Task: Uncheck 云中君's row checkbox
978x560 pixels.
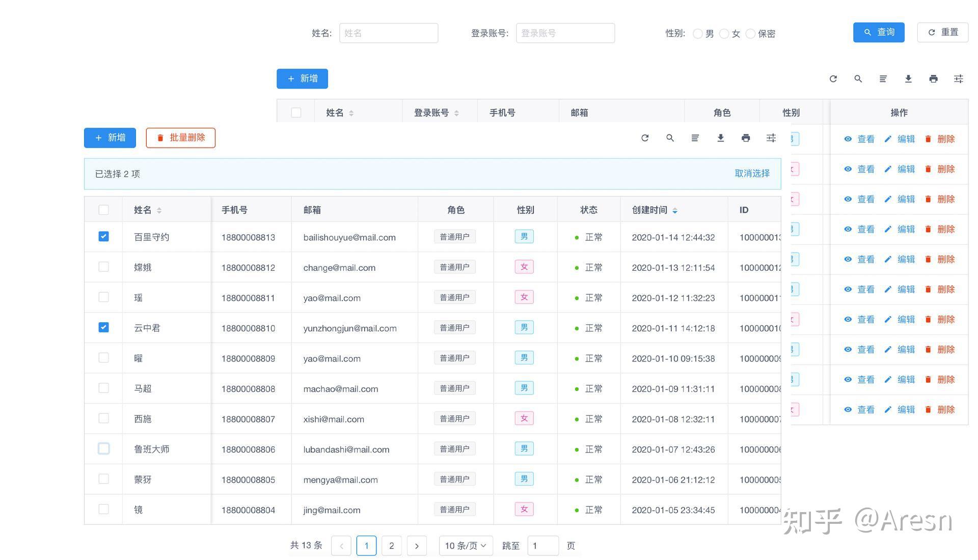Action: (x=103, y=327)
